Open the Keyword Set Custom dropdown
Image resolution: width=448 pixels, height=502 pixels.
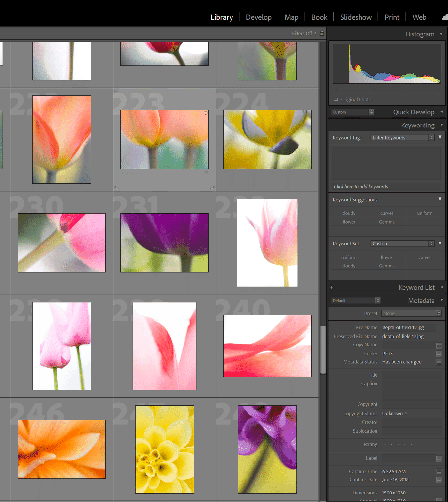point(402,243)
